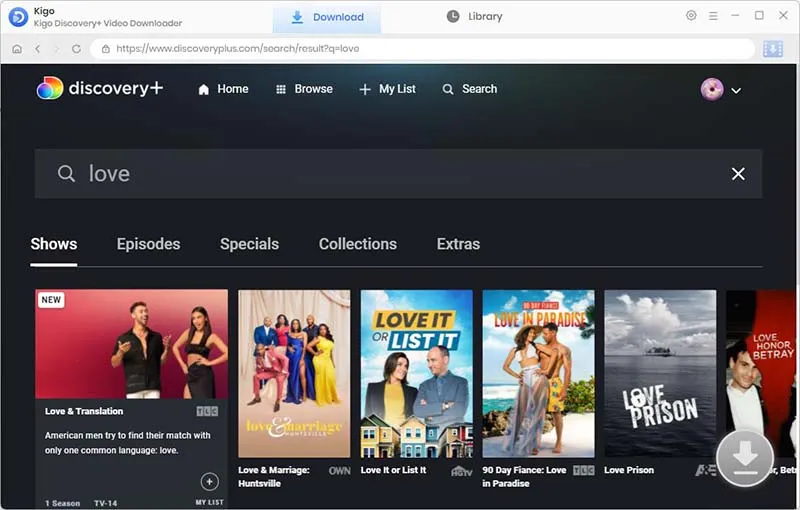Click OWN network logo

pos(339,471)
